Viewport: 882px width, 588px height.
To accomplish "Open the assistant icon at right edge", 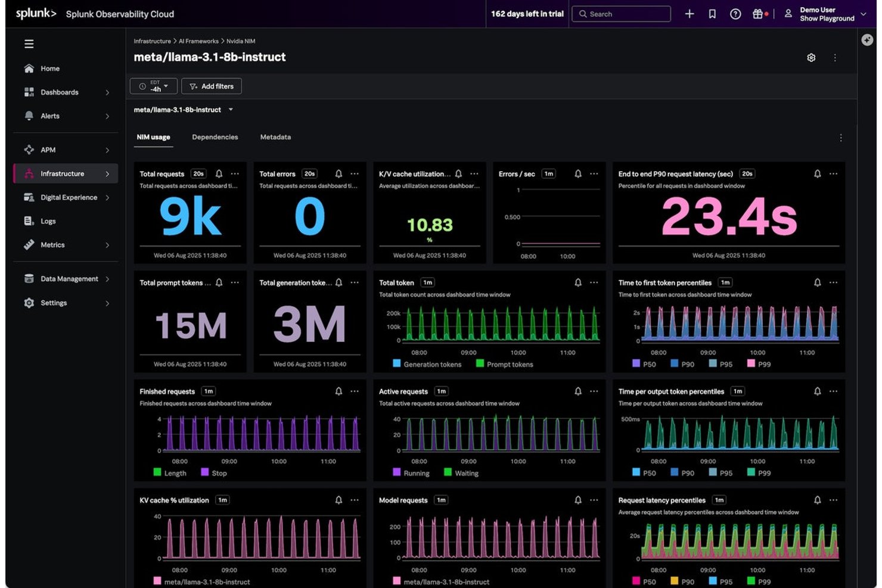I will [868, 40].
